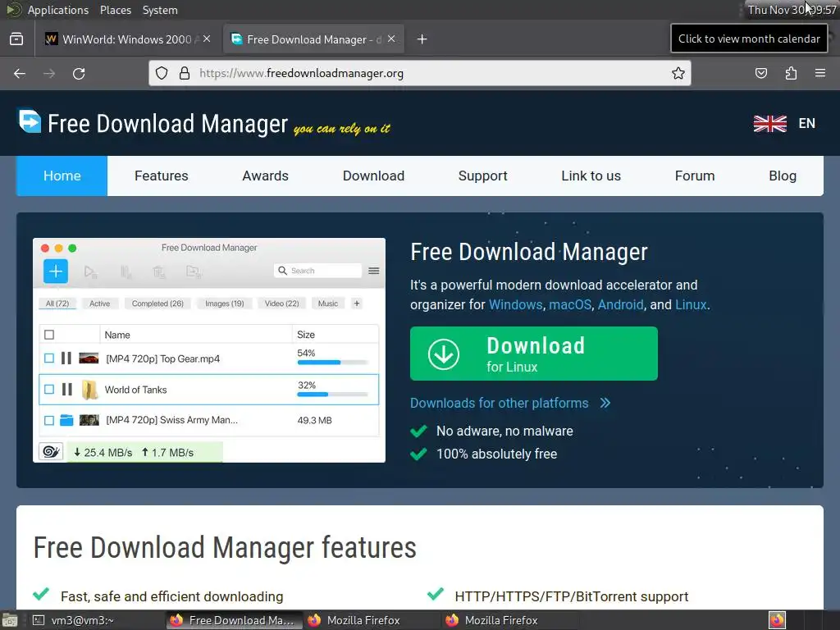Open the Support navigation item

point(482,176)
